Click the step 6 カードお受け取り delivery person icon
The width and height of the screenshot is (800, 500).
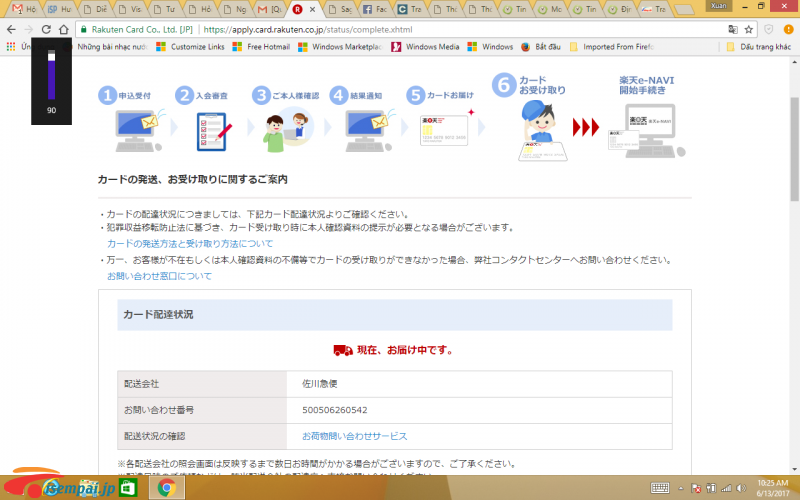tap(542, 131)
